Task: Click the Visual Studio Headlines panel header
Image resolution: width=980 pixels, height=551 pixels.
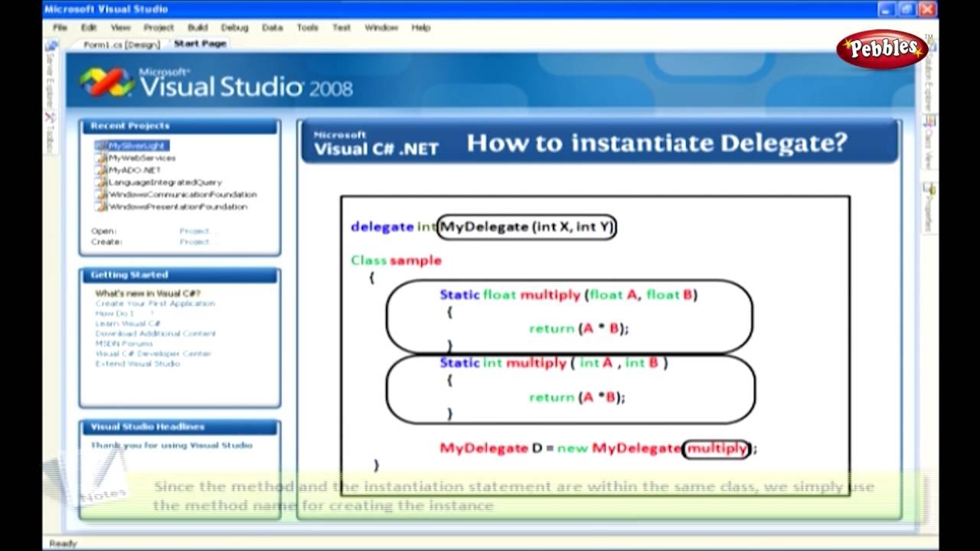Action: (180, 427)
